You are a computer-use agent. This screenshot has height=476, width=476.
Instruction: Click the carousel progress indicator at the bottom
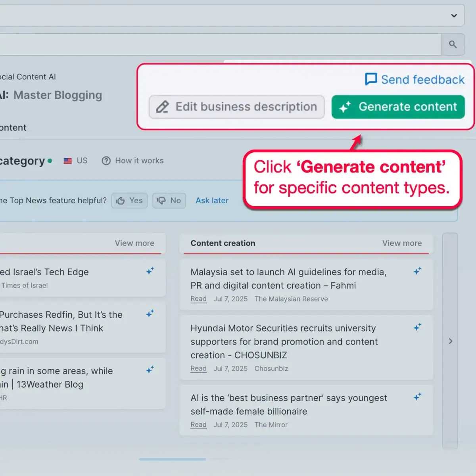(172, 459)
